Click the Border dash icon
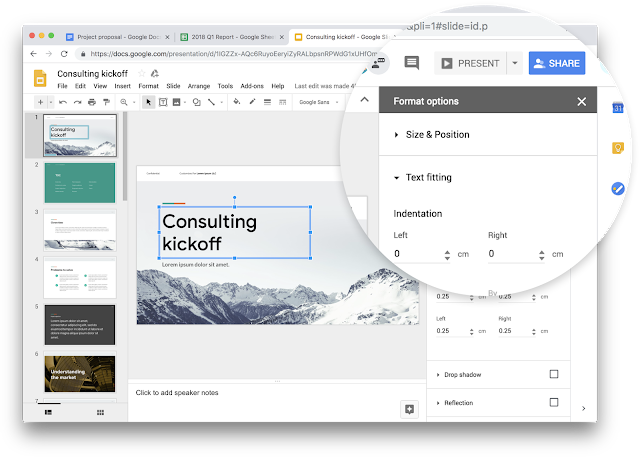Screen dimensions: 640x457 (x=282, y=102)
